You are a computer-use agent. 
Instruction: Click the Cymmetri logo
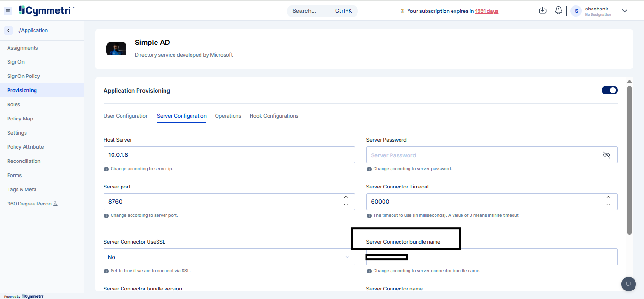tap(47, 10)
